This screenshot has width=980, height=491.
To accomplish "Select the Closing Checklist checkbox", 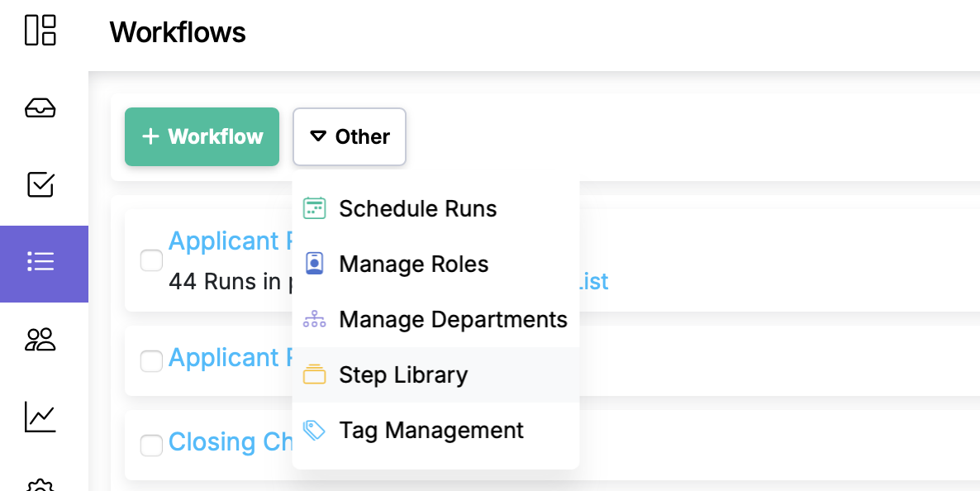I will coord(151,446).
